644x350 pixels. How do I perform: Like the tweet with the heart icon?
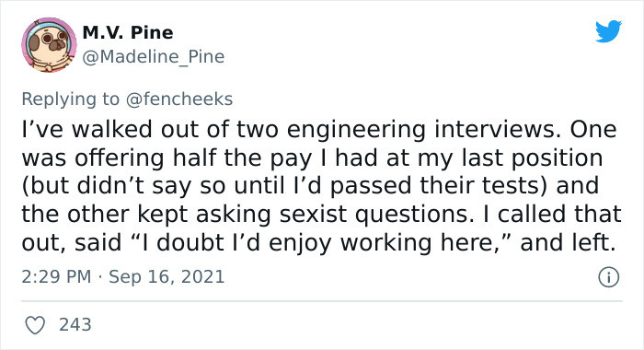click(x=35, y=325)
